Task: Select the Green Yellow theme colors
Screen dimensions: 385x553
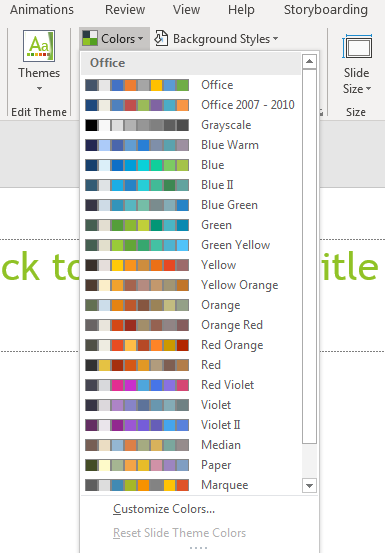Action: (190, 245)
